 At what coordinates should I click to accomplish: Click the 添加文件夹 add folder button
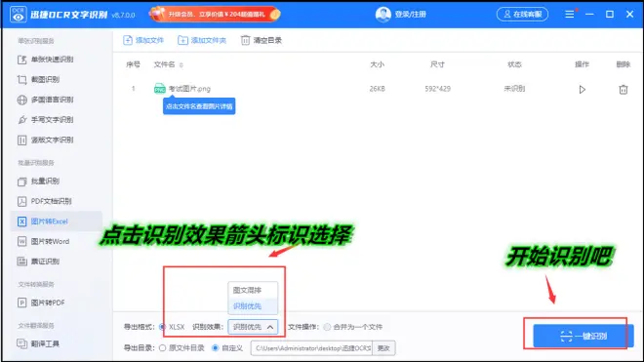click(x=202, y=40)
